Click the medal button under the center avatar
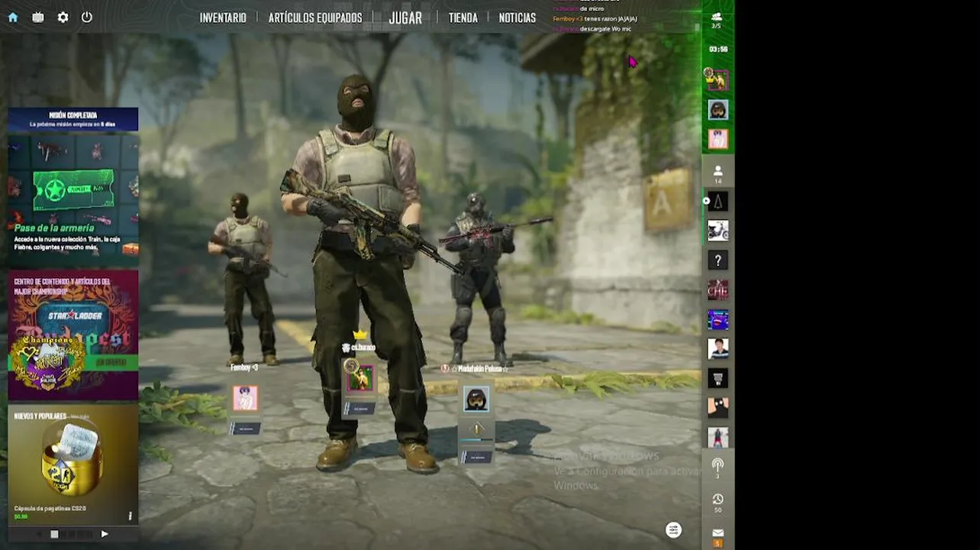This screenshot has height=550, width=980. pos(359,409)
